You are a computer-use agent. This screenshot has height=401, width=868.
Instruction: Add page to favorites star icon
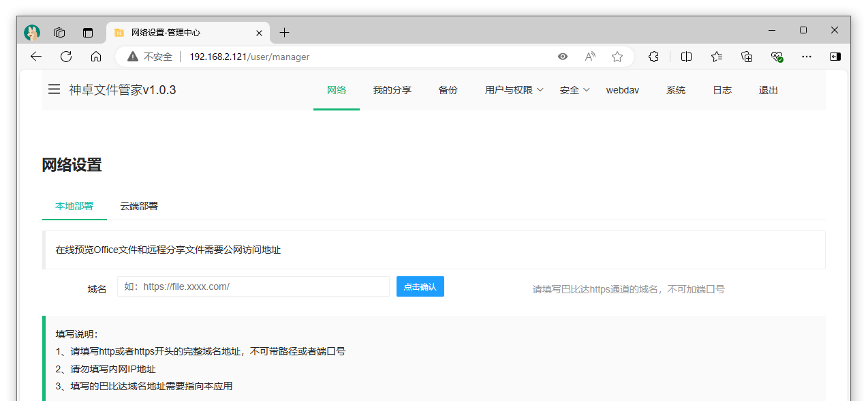point(617,57)
